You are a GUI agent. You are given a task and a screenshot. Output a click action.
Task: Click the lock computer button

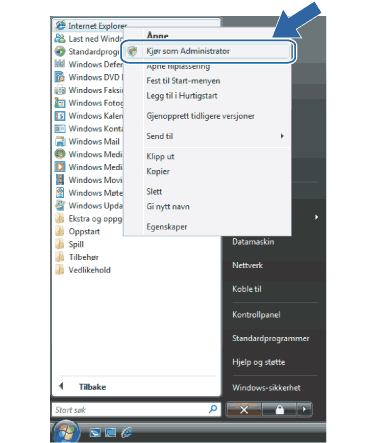tap(280, 409)
